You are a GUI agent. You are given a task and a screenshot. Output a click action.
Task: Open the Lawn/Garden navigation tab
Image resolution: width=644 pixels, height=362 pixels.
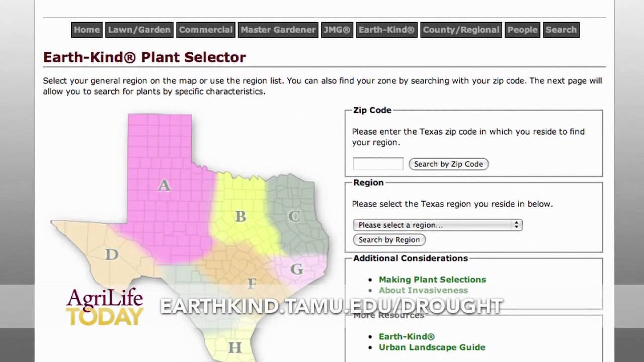pos(139,30)
